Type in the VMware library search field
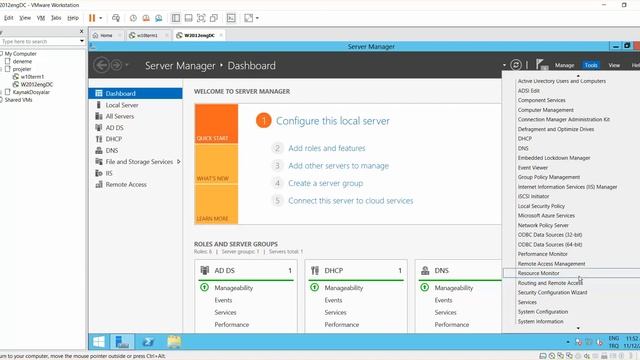 tap(40, 42)
